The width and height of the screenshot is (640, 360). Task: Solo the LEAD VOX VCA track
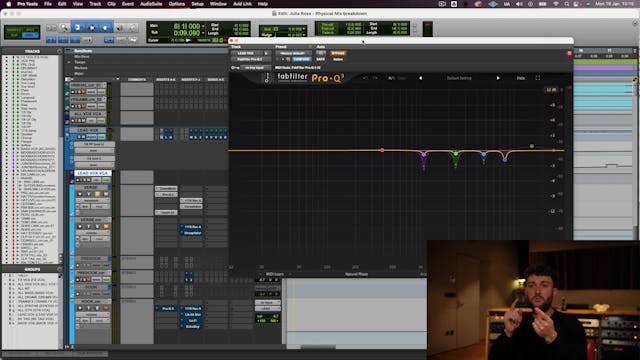coord(83,180)
